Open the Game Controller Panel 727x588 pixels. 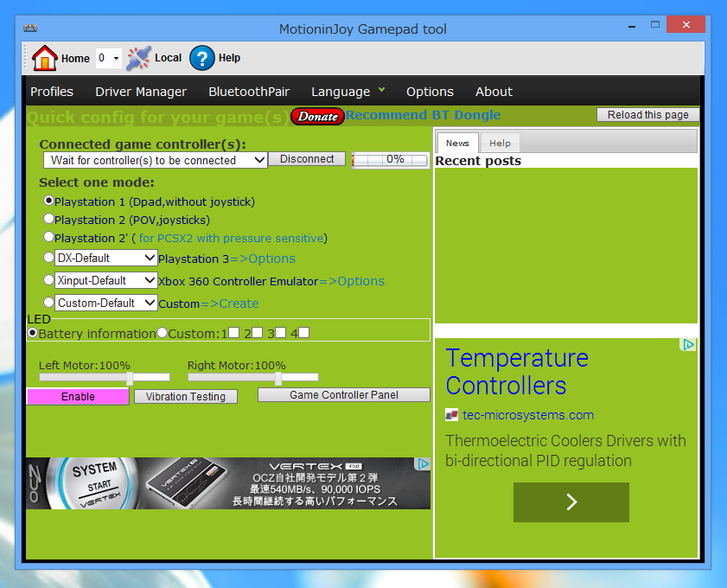343,394
